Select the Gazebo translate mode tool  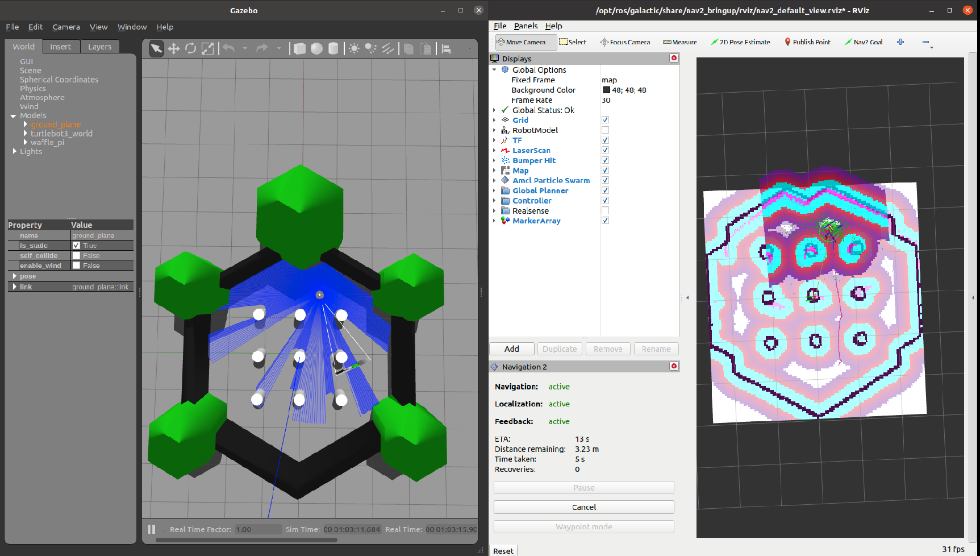click(173, 48)
